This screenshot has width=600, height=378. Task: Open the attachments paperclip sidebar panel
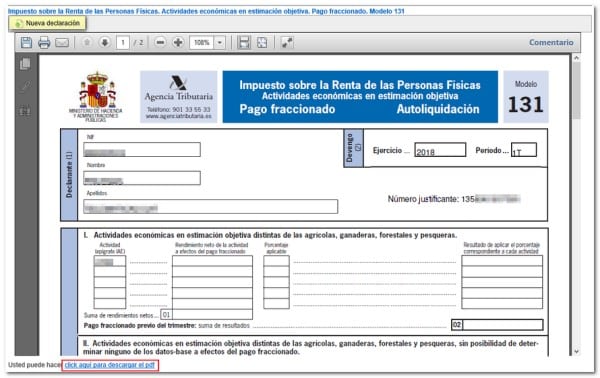26,87
